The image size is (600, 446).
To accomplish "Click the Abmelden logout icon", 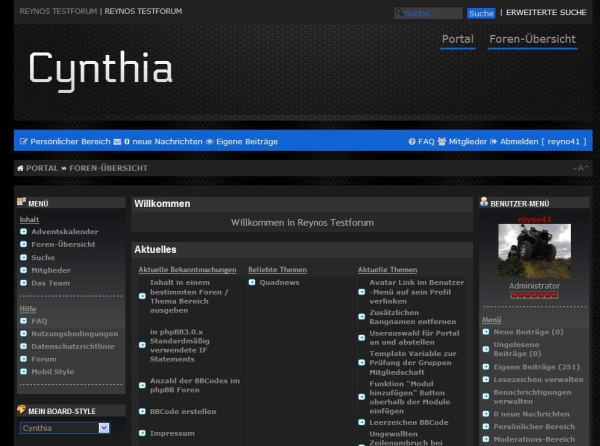I will [494, 142].
